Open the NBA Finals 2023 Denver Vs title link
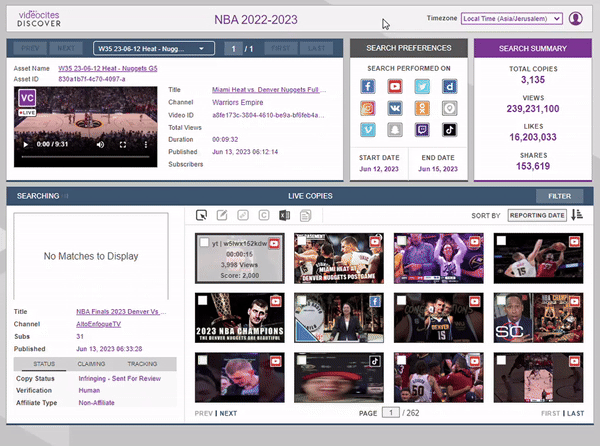The width and height of the screenshot is (600, 446). tap(121, 311)
